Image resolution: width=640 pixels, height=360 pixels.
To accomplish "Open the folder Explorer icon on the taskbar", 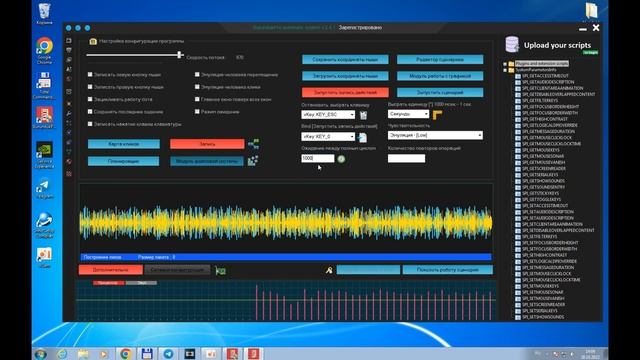I will pyautogui.click(x=83, y=354).
